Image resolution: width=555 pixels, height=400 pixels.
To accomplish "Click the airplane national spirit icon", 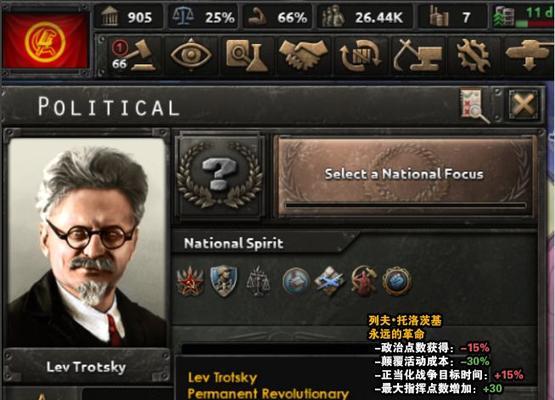I will click(329, 281).
